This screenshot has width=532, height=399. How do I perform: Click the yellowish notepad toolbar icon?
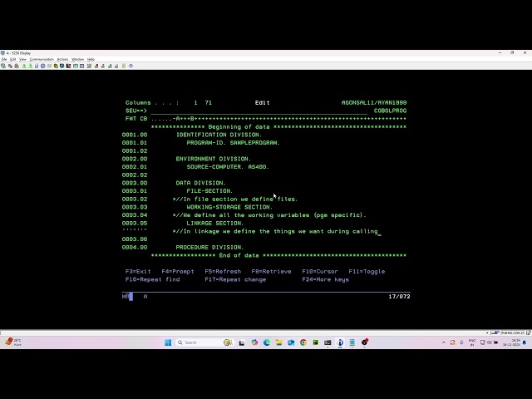point(124,66)
